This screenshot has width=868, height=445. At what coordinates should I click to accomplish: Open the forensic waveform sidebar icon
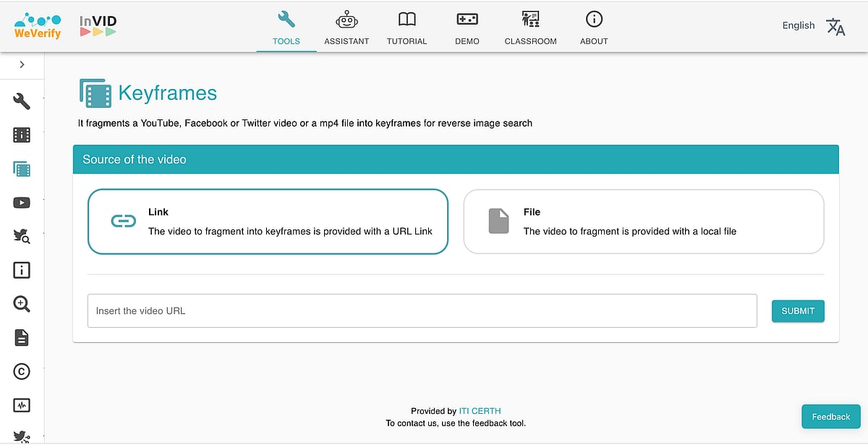22,405
